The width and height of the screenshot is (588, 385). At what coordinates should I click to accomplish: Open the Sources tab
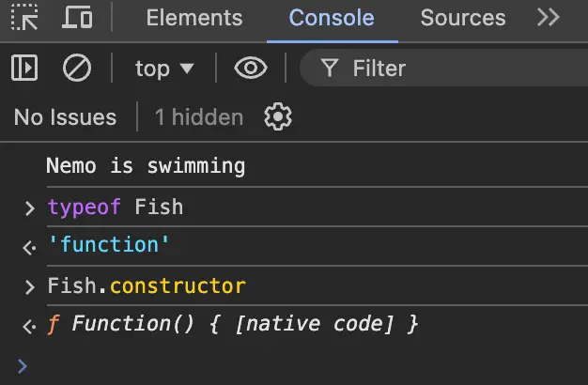[462, 18]
